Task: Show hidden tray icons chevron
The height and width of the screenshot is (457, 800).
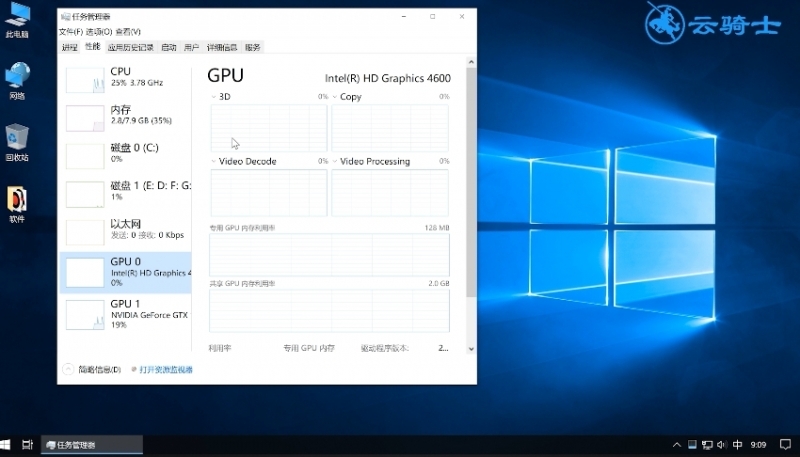Action: pyautogui.click(x=677, y=445)
